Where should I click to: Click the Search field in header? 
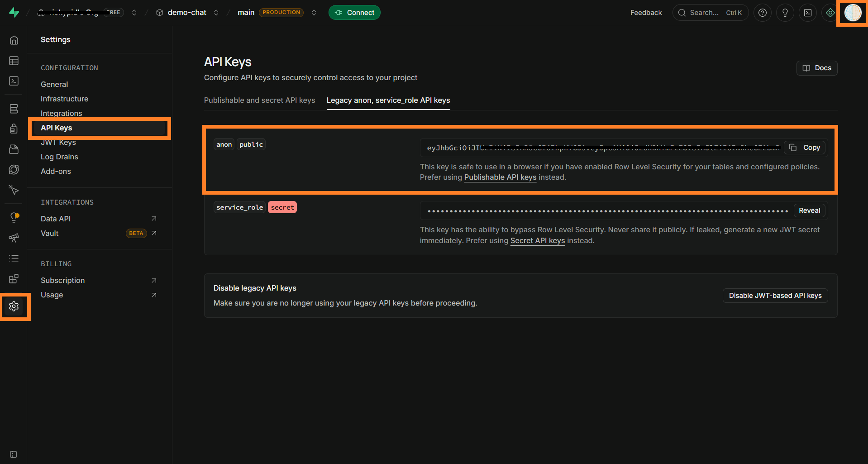click(711, 13)
